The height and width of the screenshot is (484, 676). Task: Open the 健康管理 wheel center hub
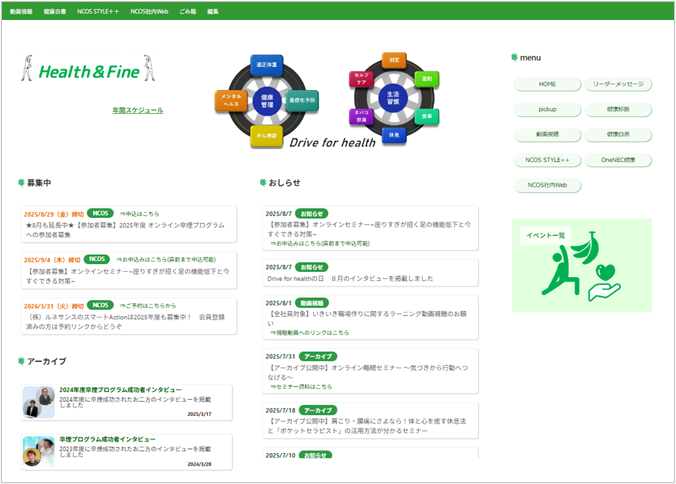(x=267, y=99)
